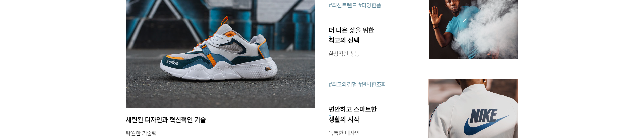Screen dimensions: 644x138
Task: Open the article titled 세련된 디자인과 혁신적인 기술
Action: pos(166,120)
